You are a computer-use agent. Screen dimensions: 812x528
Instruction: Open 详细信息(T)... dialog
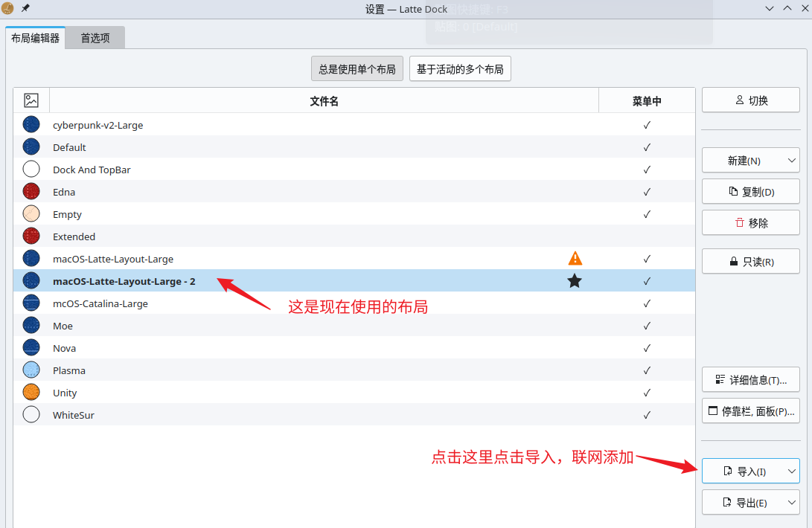point(751,380)
